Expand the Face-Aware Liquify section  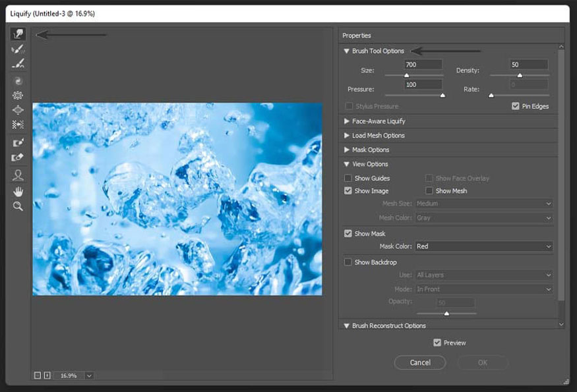347,121
